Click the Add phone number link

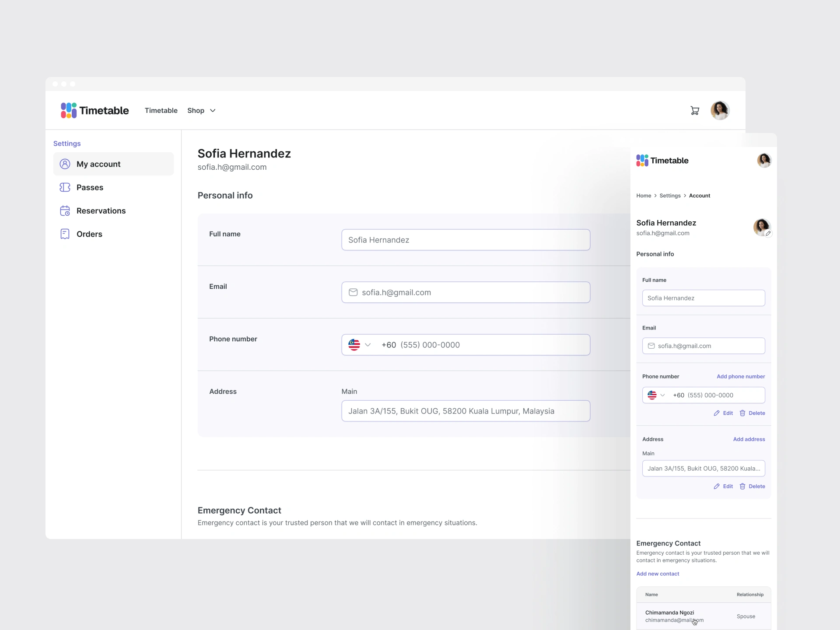740,376
